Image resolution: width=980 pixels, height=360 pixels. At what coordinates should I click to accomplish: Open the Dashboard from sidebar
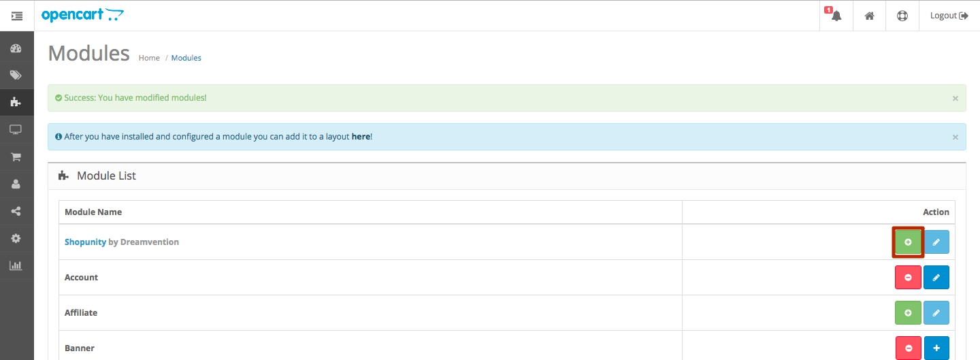(x=16, y=48)
